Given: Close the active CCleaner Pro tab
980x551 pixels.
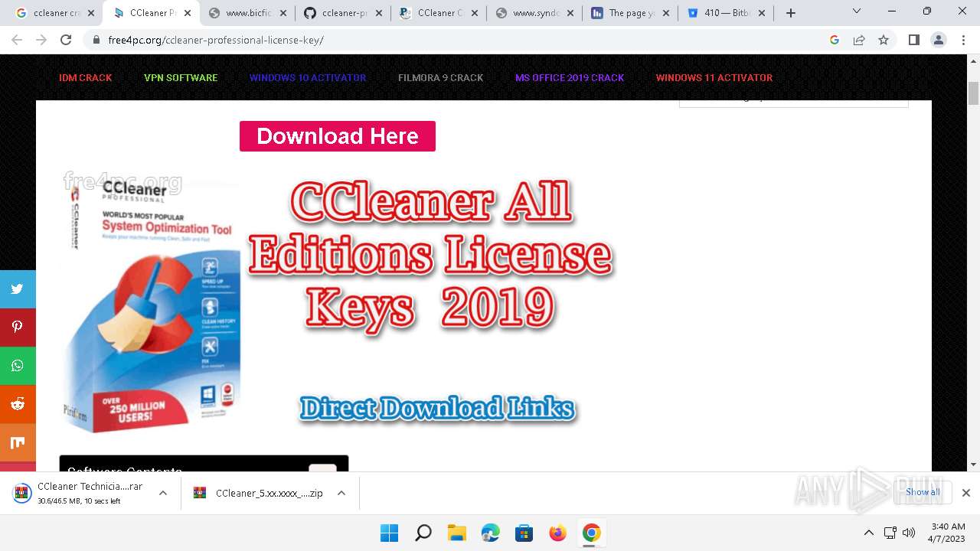Looking at the screenshot, I should tap(187, 13).
